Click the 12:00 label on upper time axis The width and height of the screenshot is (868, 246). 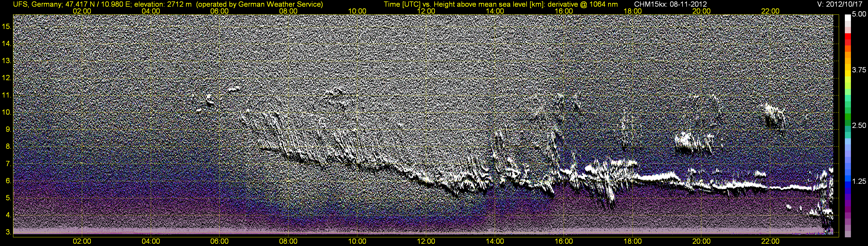(x=426, y=11)
